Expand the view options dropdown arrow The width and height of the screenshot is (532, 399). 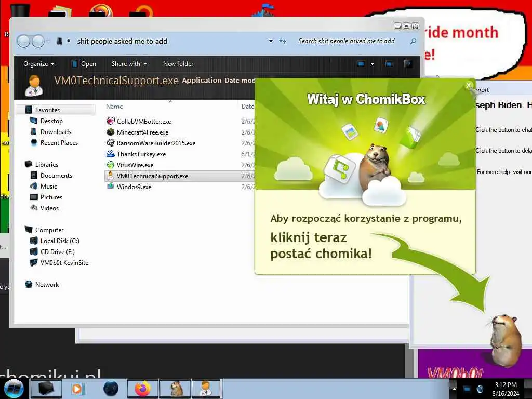pyautogui.click(x=372, y=64)
